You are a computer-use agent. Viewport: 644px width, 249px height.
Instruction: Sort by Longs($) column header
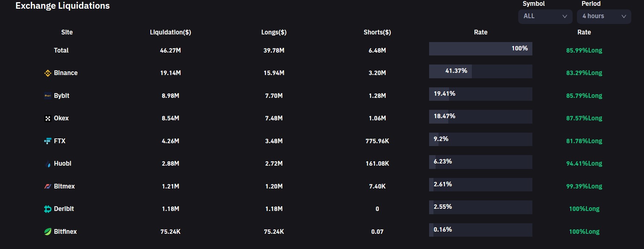tap(274, 32)
